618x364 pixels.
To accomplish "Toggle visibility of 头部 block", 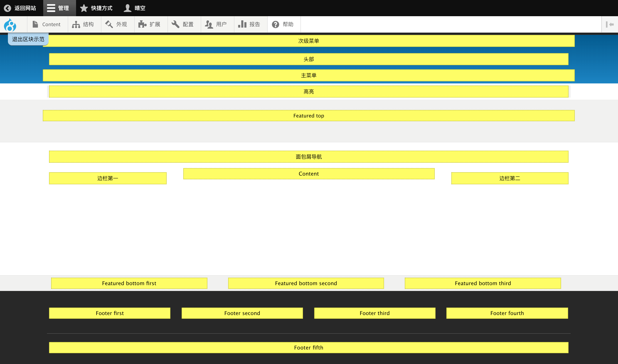I will pyautogui.click(x=309, y=59).
